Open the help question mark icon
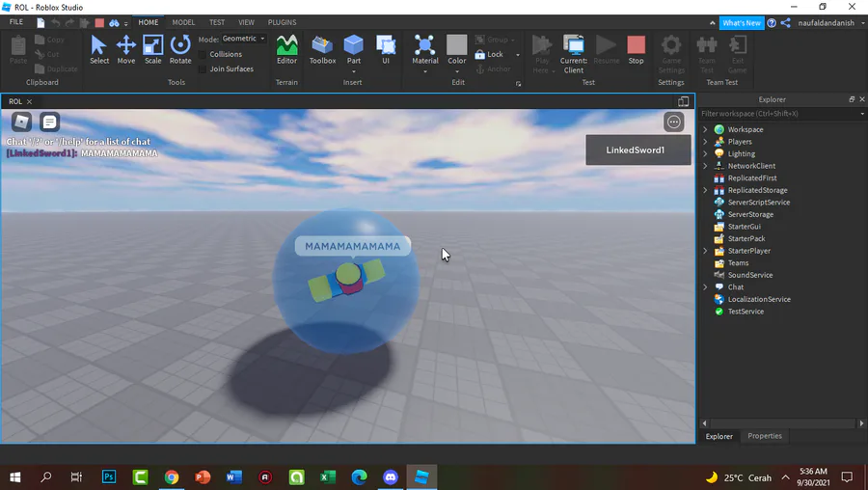Image resolution: width=868 pixels, height=490 pixels. (x=772, y=23)
